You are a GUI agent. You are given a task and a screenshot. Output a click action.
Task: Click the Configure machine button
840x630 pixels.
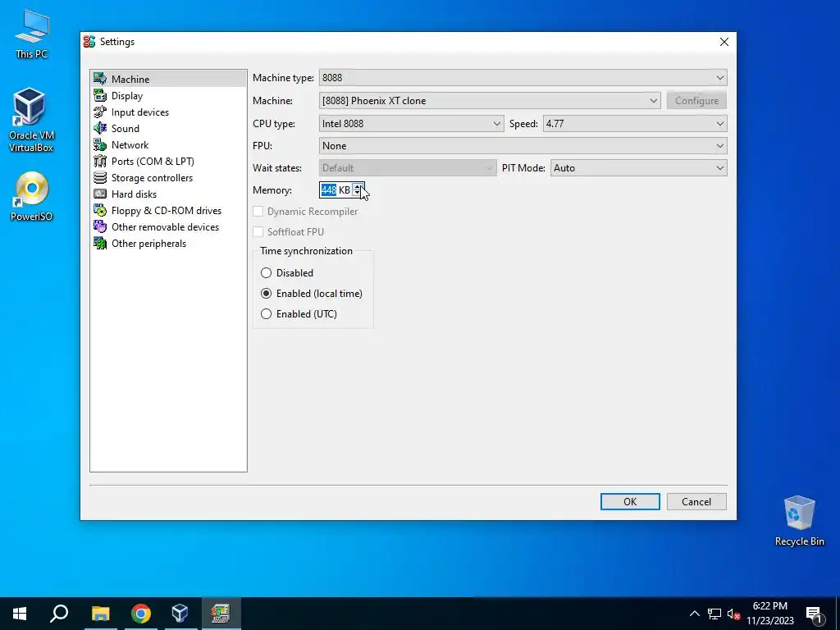coord(696,101)
